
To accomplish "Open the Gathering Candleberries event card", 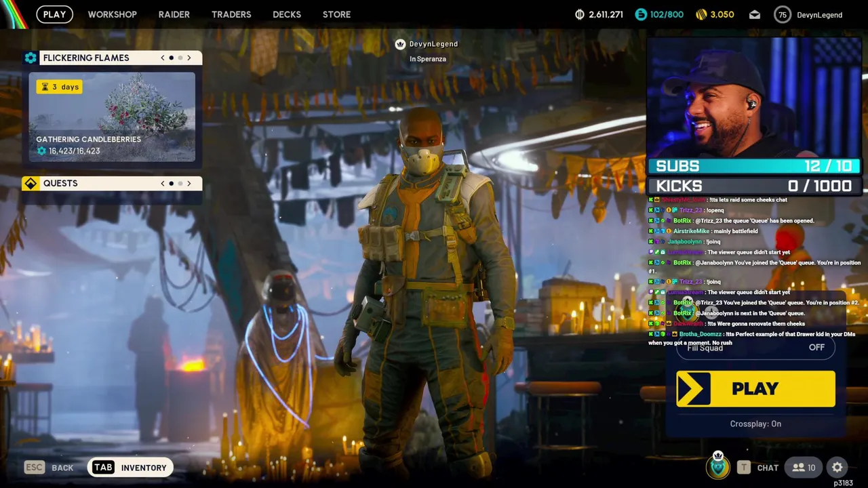I will tap(112, 117).
